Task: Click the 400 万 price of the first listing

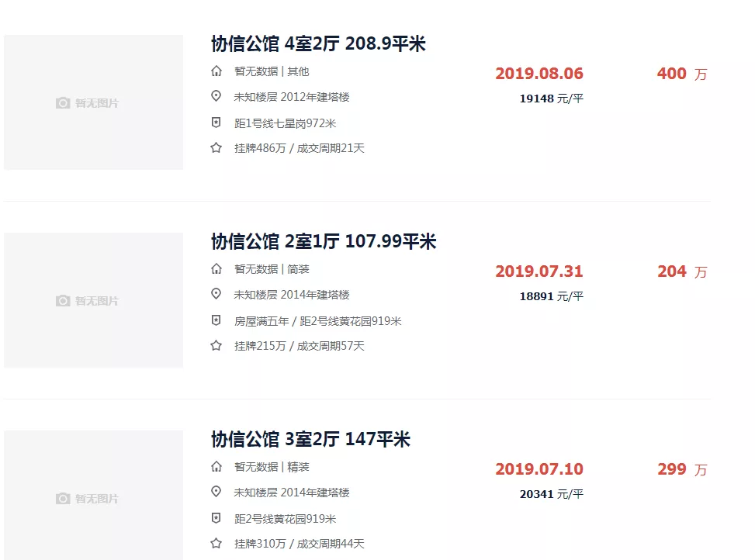Action: coord(681,74)
